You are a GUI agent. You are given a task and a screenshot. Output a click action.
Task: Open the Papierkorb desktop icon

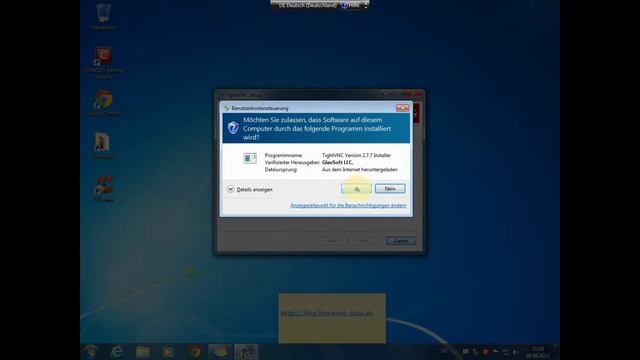pyautogui.click(x=103, y=16)
